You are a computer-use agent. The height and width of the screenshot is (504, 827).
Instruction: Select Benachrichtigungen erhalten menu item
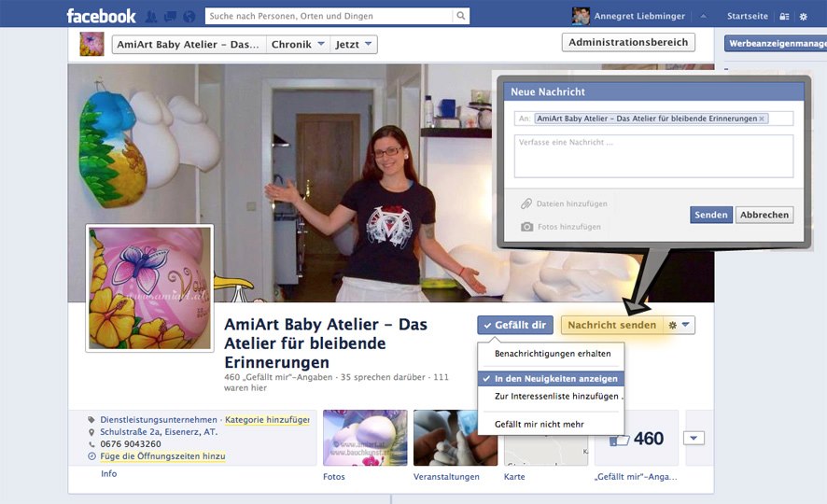(551, 353)
